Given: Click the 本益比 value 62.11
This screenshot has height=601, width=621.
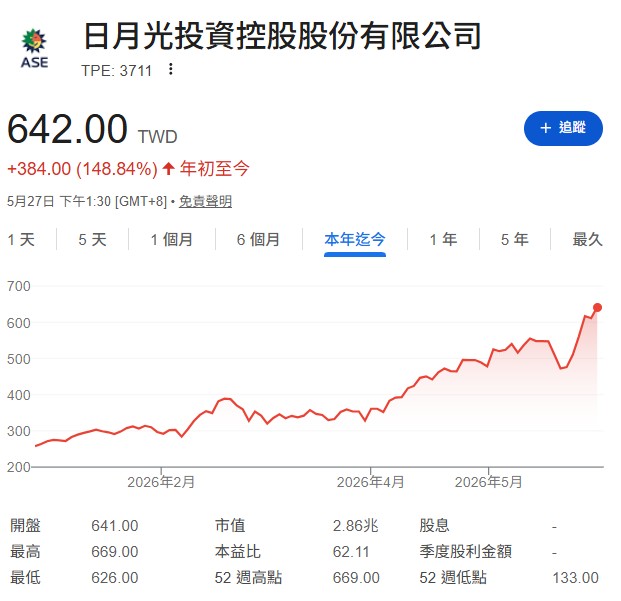Looking at the screenshot, I should point(351,552).
